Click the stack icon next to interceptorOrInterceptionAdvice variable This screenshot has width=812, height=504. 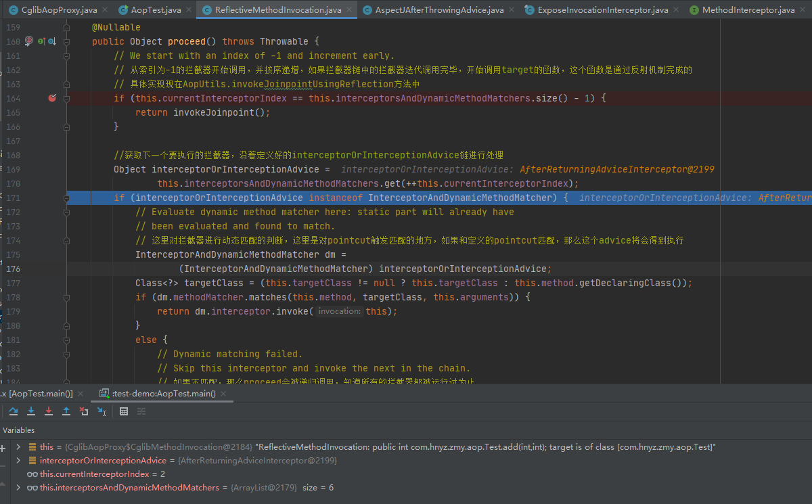click(32, 461)
